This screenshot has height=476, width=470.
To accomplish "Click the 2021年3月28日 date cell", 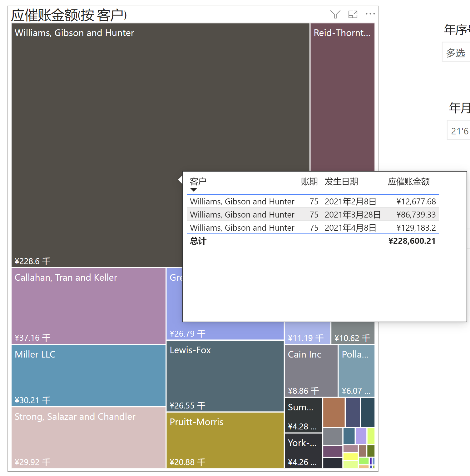I will (x=353, y=215).
